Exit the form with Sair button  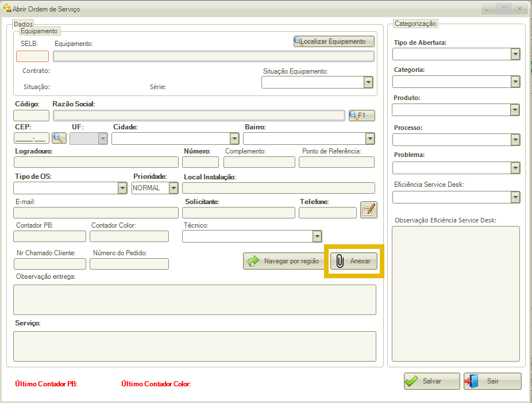(492, 381)
